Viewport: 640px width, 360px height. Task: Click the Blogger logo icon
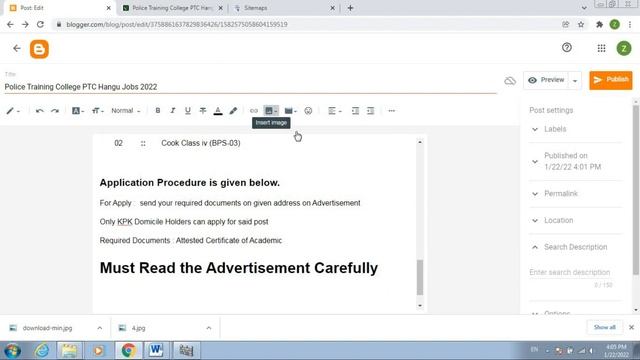point(39,49)
